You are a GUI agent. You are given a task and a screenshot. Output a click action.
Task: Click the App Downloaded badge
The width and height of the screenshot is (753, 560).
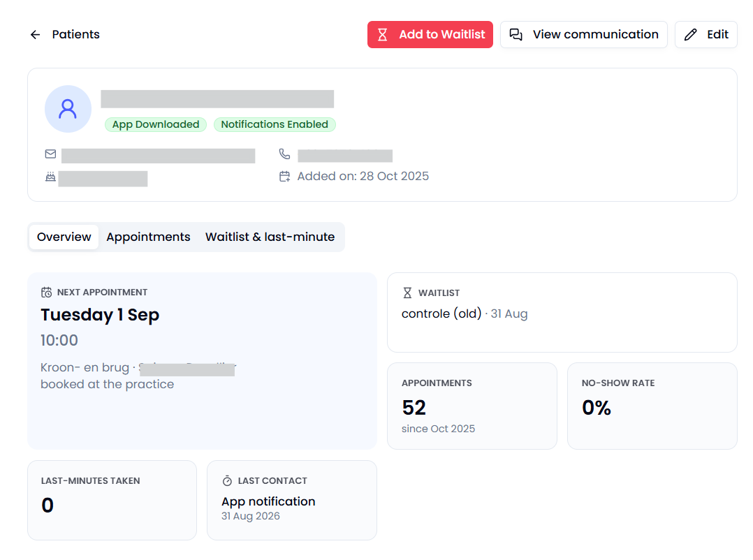(156, 124)
